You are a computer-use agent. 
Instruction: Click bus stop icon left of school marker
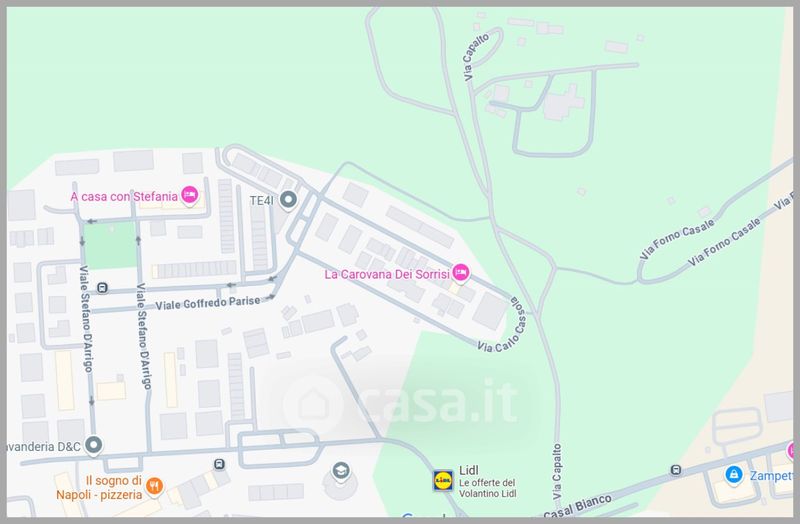tap(219, 464)
